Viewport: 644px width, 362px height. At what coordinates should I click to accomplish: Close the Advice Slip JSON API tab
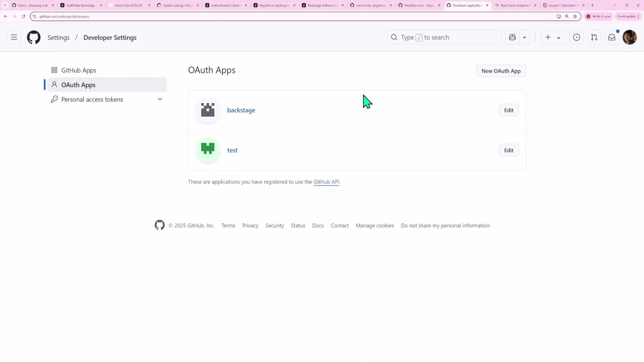pyautogui.click(x=149, y=5)
